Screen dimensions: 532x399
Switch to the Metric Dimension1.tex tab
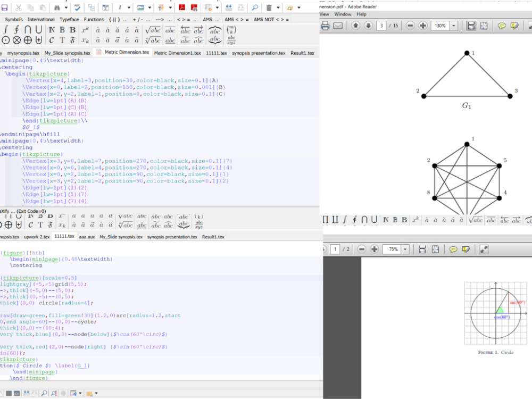click(178, 53)
